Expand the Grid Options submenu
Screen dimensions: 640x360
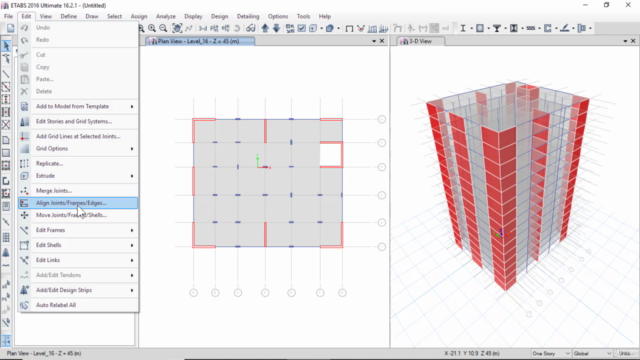coord(132,149)
